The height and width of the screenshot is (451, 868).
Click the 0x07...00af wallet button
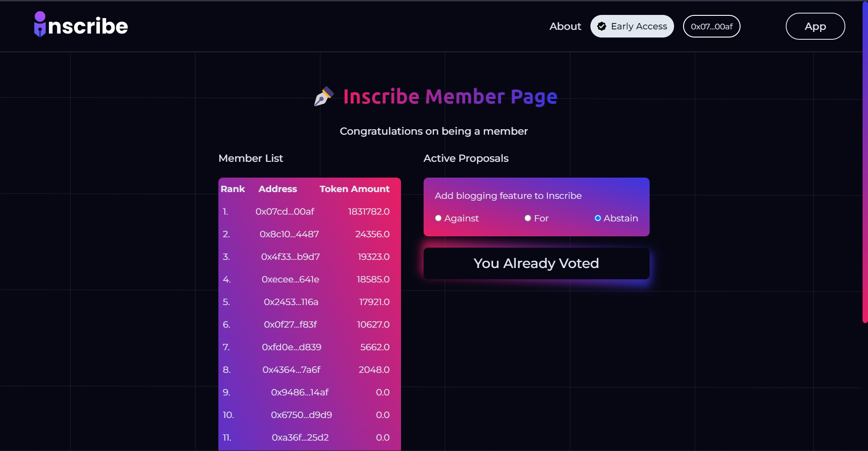pyautogui.click(x=712, y=26)
